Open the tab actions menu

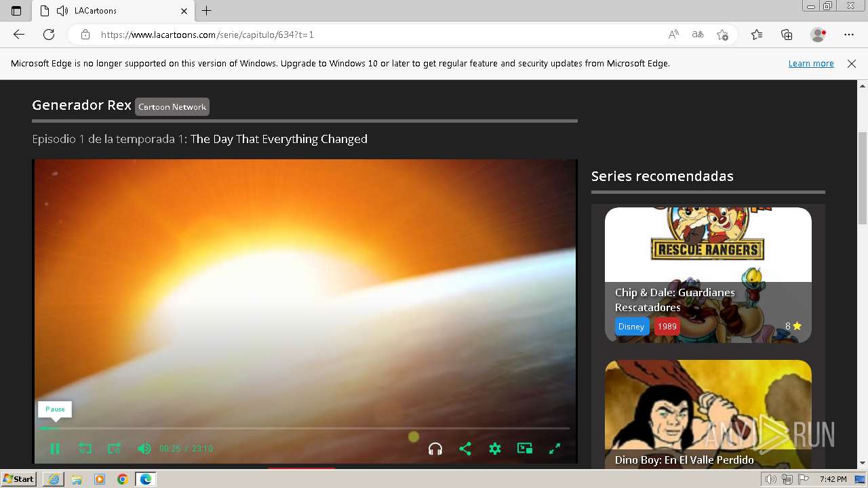[x=16, y=11]
